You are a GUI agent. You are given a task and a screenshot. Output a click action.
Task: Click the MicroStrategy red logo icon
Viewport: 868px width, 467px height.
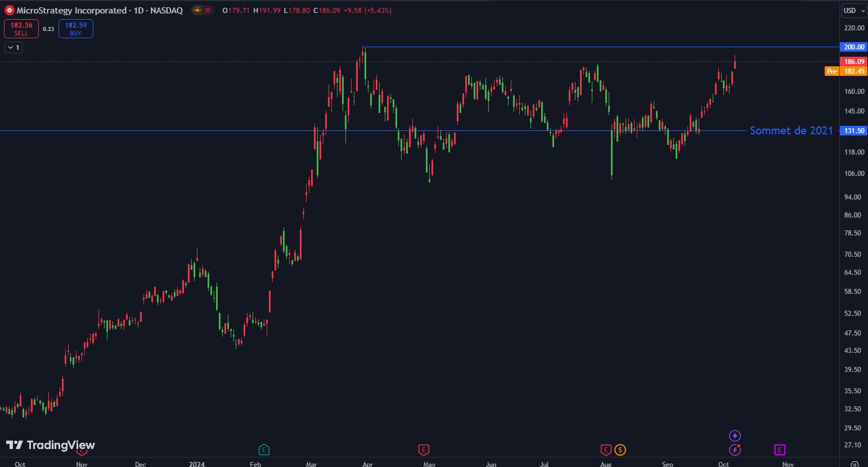10,10
